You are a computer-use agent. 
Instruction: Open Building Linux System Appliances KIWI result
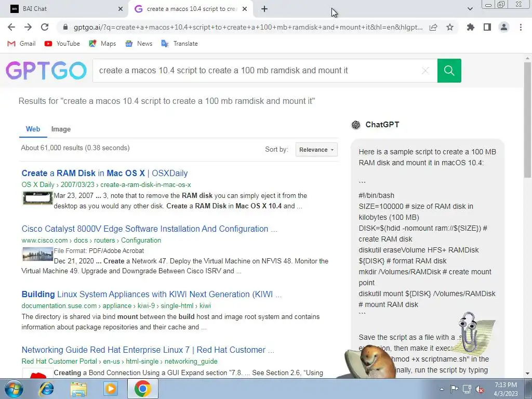(x=151, y=294)
